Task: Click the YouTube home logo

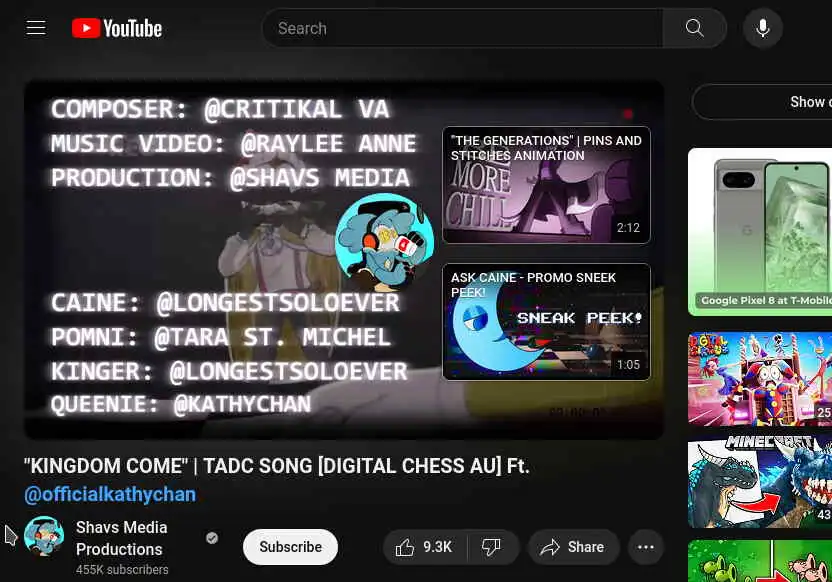Action: pos(117,28)
